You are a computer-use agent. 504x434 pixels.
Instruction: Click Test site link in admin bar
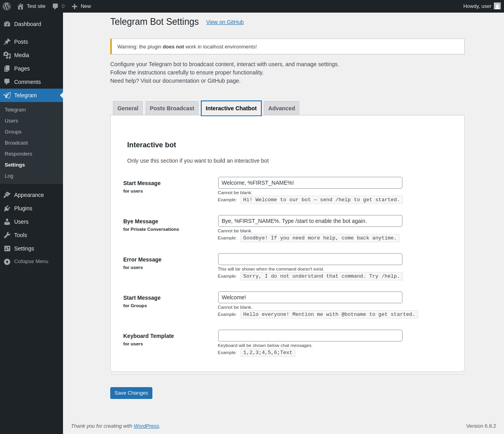tap(36, 6)
